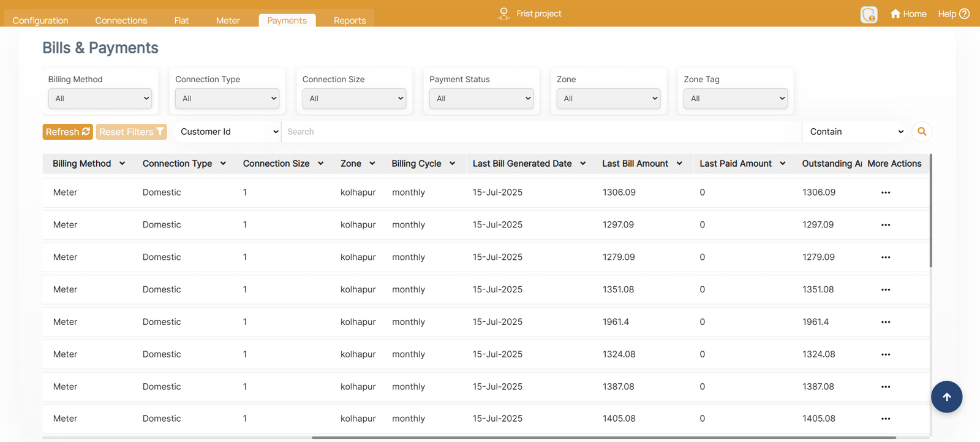Click the More Actions column header
This screenshot has height=442, width=980.
coord(894,164)
